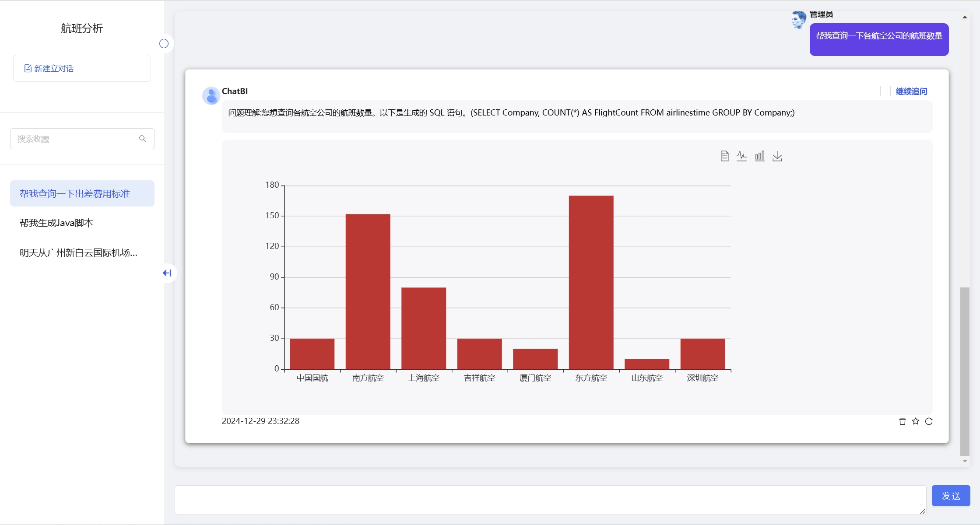Open data view icon in chart toolbar
This screenshot has height=525, width=980.
[x=724, y=156]
